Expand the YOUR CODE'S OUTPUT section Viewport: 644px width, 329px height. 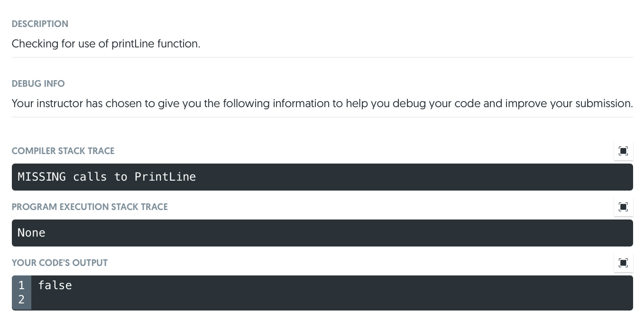click(x=59, y=263)
